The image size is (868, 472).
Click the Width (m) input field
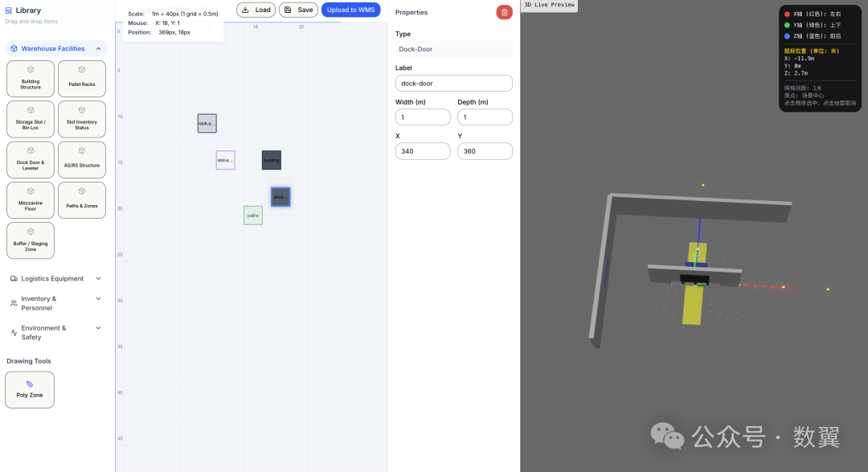[423, 117]
